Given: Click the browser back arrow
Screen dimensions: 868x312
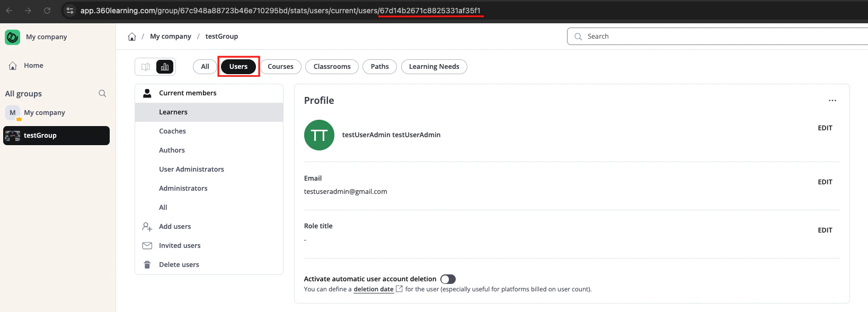Looking at the screenshot, I should click(9, 11).
